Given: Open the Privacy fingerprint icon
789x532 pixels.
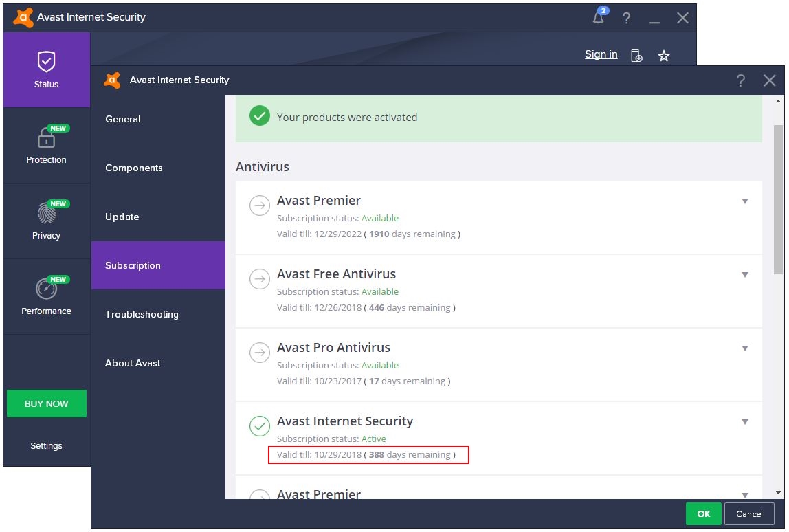Looking at the screenshot, I should (46, 212).
